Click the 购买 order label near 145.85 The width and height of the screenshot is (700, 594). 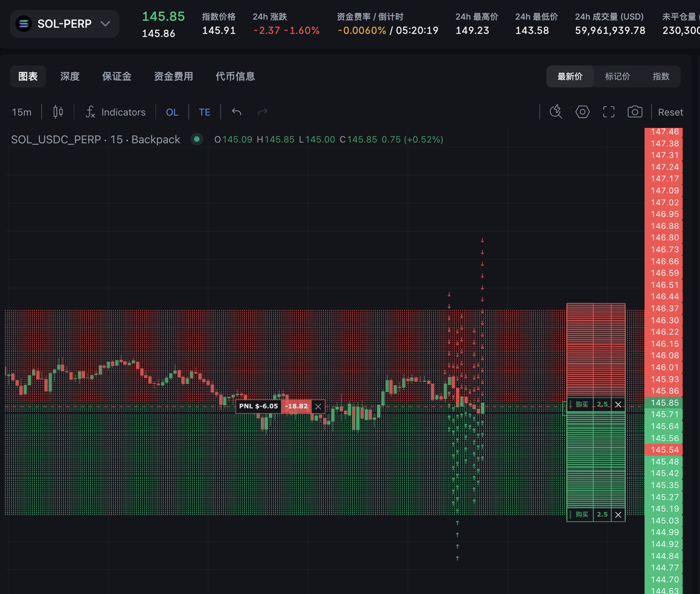click(582, 404)
